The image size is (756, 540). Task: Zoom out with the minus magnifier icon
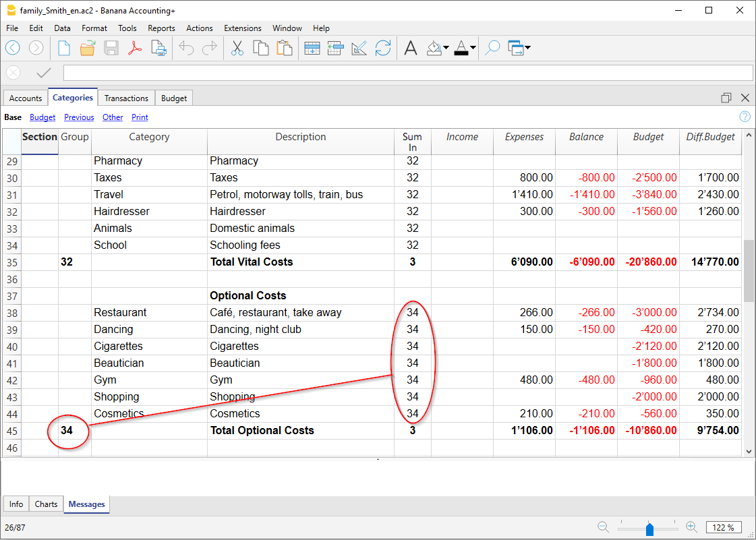603,527
